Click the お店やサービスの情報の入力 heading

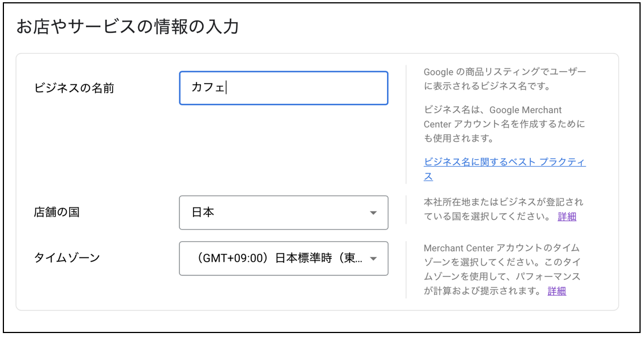[x=127, y=27]
